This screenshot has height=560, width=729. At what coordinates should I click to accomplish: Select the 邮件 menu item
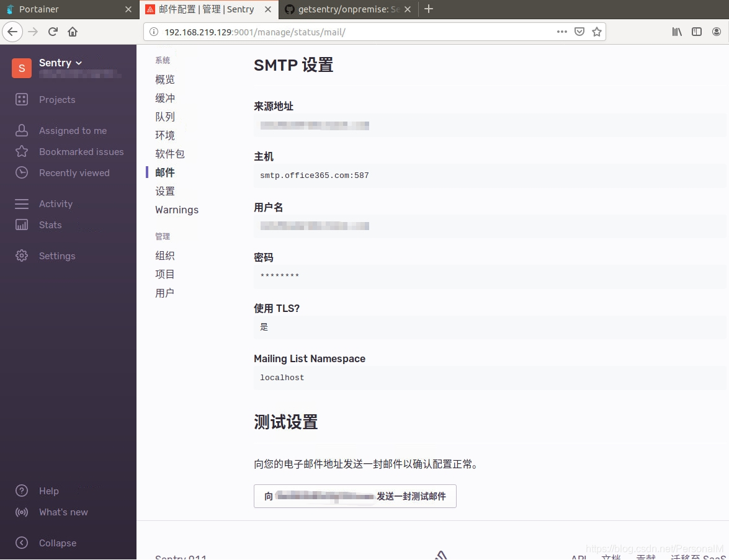(x=165, y=172)
